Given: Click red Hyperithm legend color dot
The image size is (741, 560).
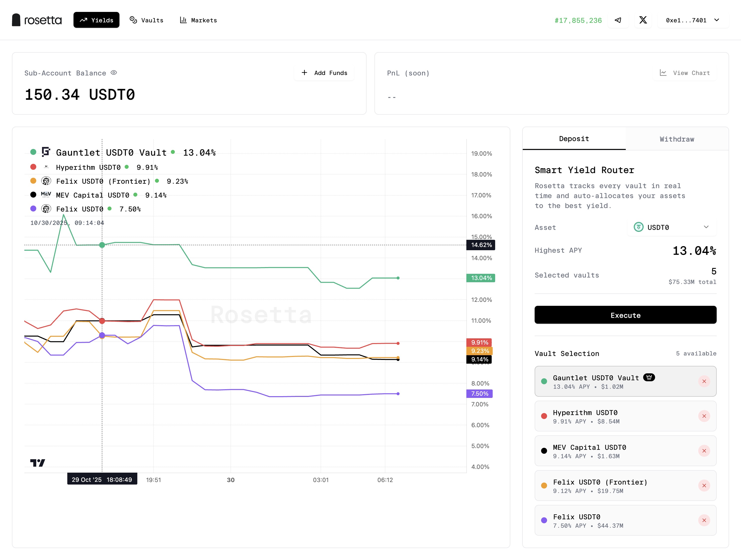Looking at the screenshot, I should coord(33,167).
